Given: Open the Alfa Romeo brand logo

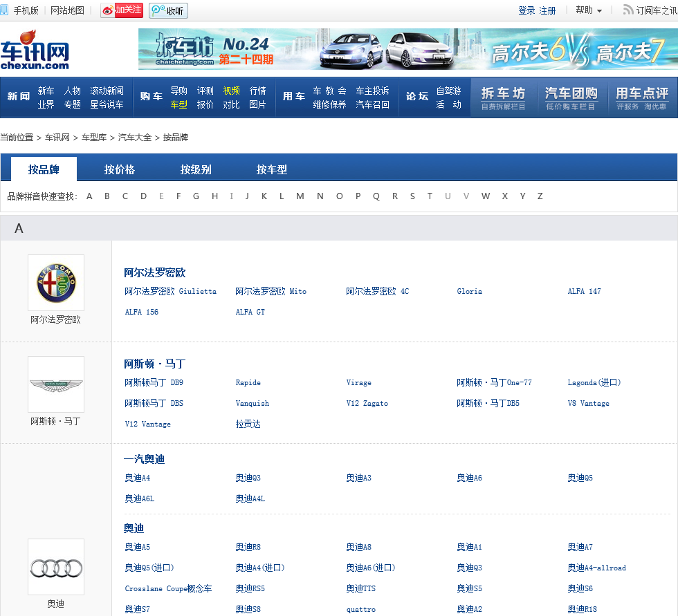Looking at the screenshot, I should click(56, 283).
